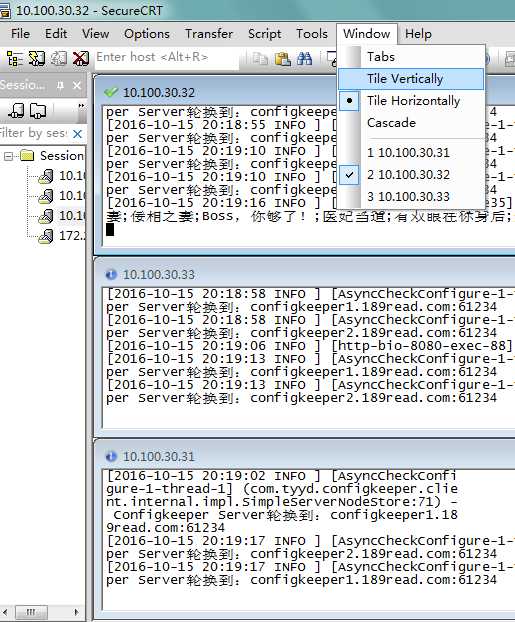Click the new folder icon in Session panel

click(x=38, y=110)
